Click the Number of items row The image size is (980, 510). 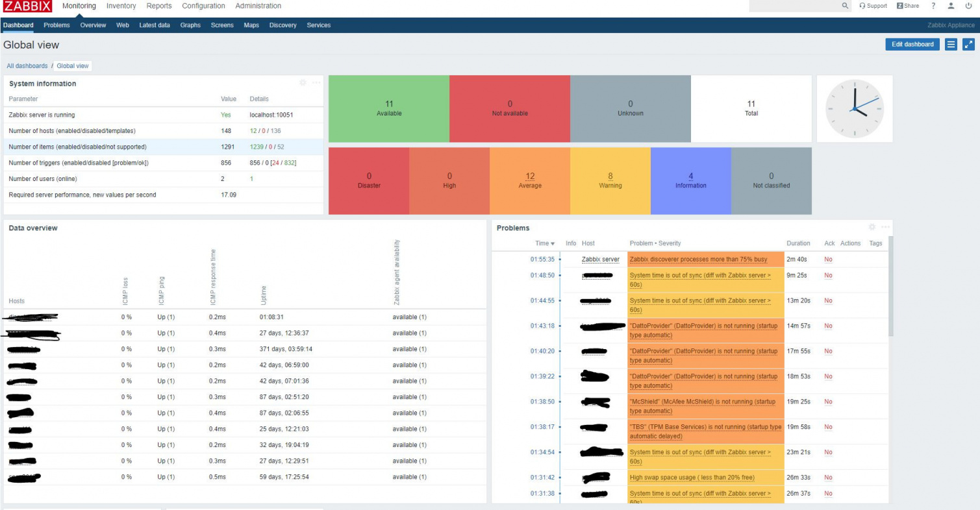[164, 147]
